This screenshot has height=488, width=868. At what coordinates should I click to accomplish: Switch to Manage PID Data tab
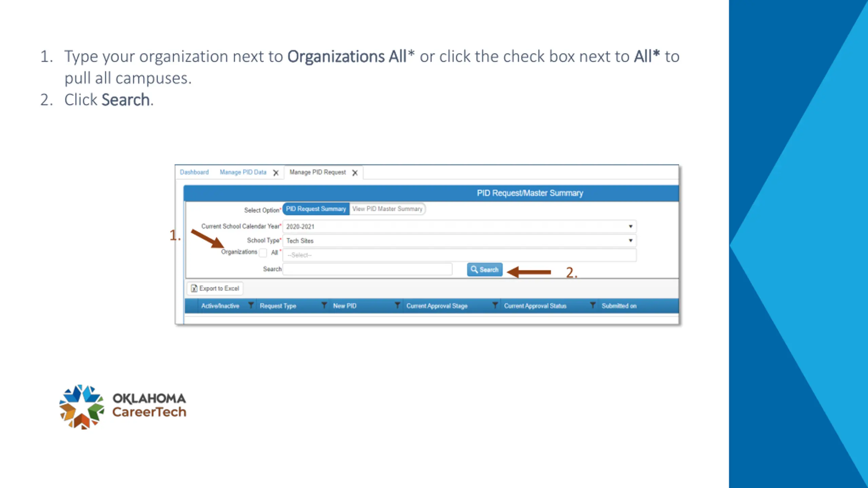click(243, 172)
